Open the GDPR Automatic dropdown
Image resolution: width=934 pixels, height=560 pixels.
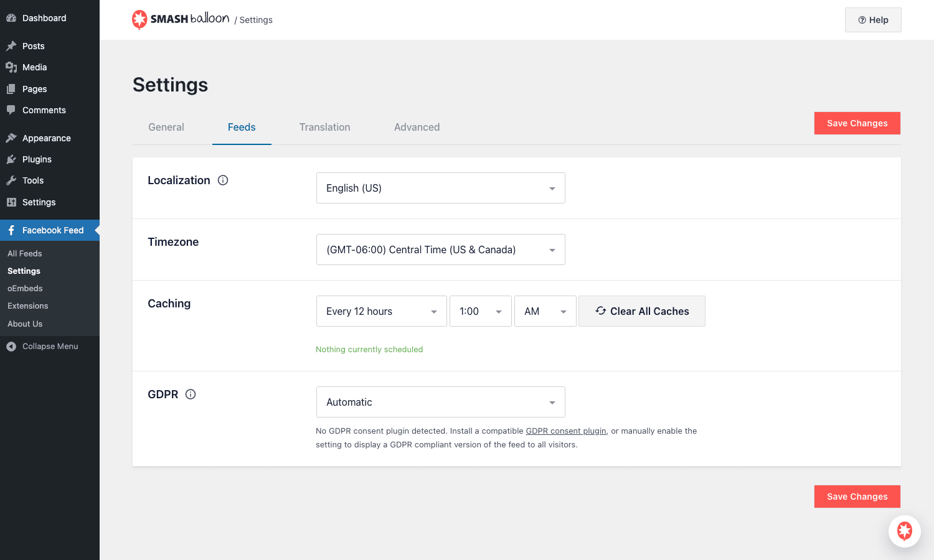[x=441, y=402]
